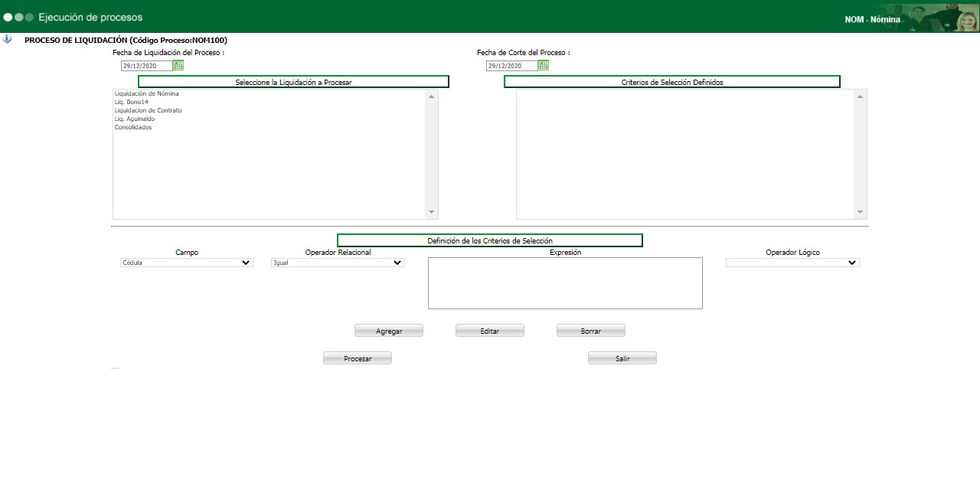Click Definición de los Criterios de Selección header
Image resolution: width=980 pixels, height=483 pixels.
pos(490,240)
